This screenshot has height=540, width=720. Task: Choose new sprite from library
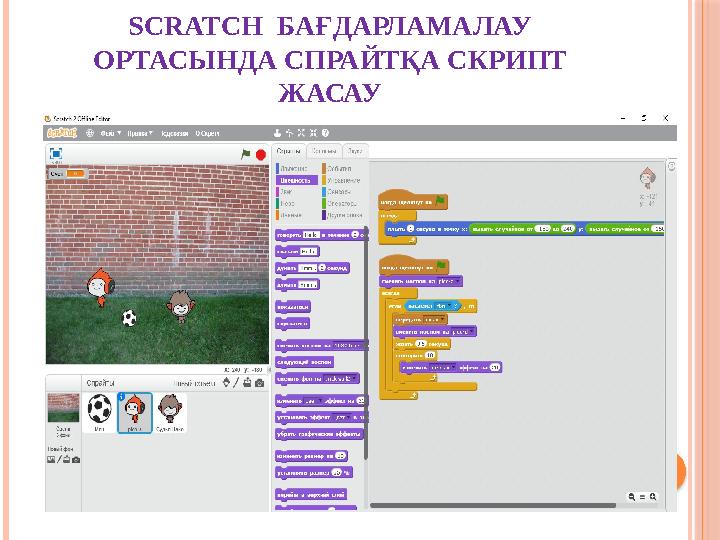pos(226,382)
